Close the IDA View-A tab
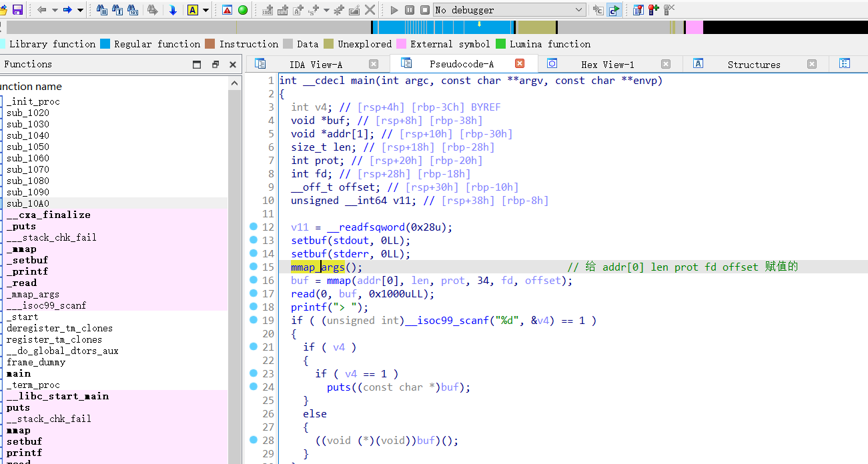The image size is (868, 464). click(x=374, y=64)
